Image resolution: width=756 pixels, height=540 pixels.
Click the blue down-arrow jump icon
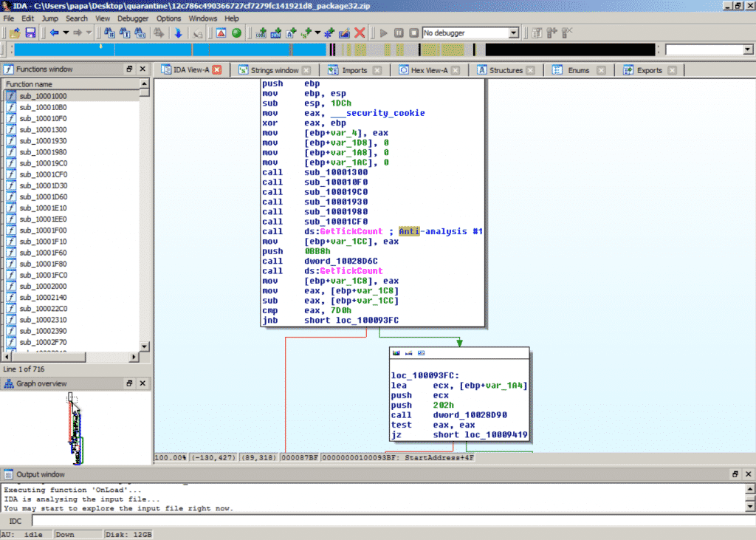178,33
